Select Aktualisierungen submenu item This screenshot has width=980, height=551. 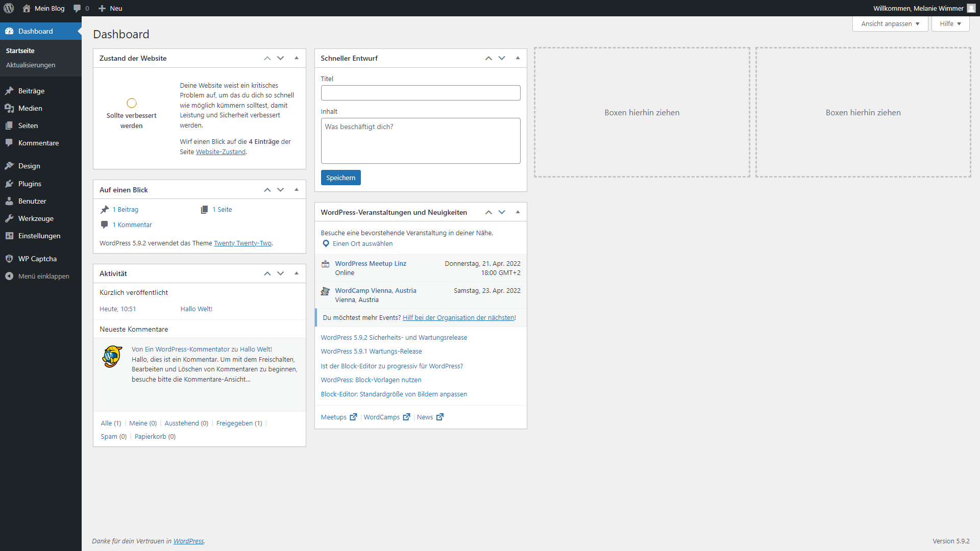[31, 65]
